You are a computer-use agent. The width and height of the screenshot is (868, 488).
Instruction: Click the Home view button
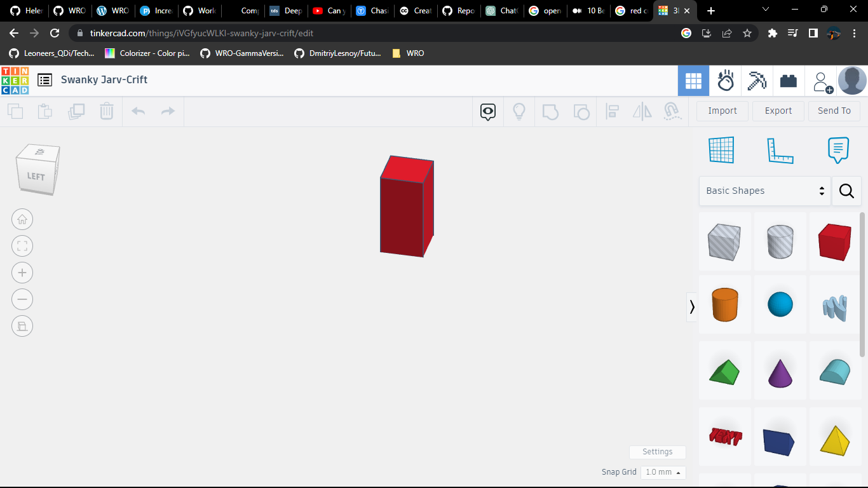(22, 219)
